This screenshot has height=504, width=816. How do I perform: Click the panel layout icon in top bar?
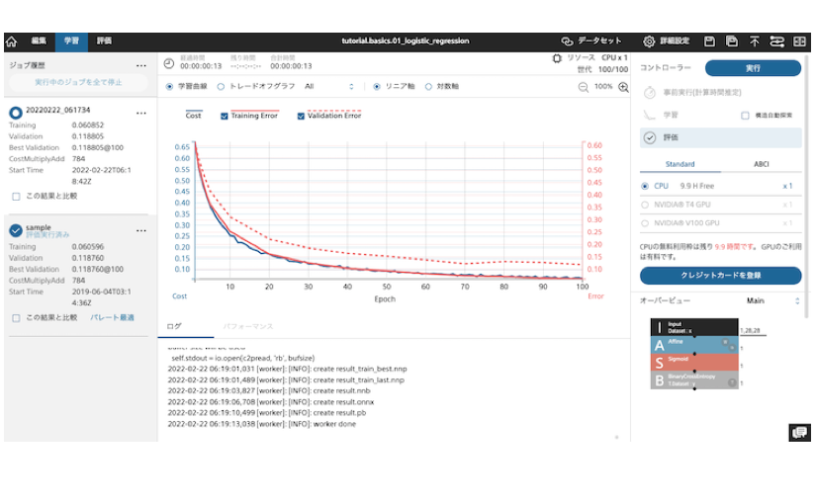[x=799, y=42]
